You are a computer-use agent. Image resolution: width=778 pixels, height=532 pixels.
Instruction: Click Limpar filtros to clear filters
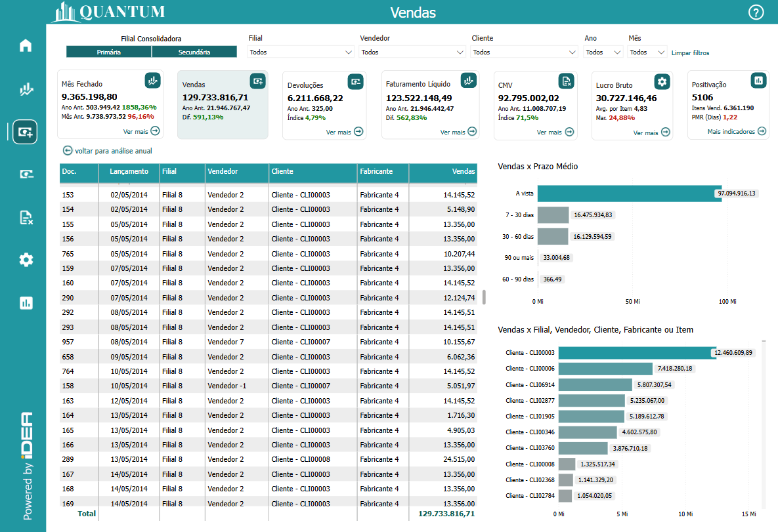pyautogui.click(x=690, y=52)
